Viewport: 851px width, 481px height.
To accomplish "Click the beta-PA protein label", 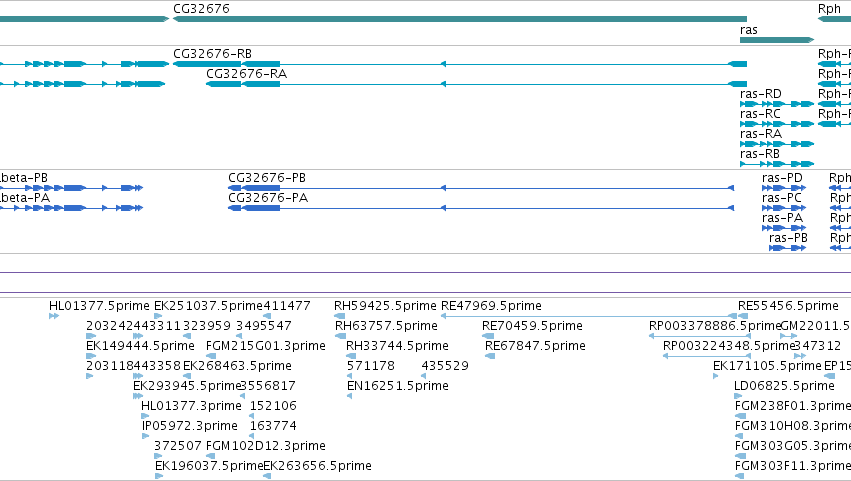I will [25, 198].
